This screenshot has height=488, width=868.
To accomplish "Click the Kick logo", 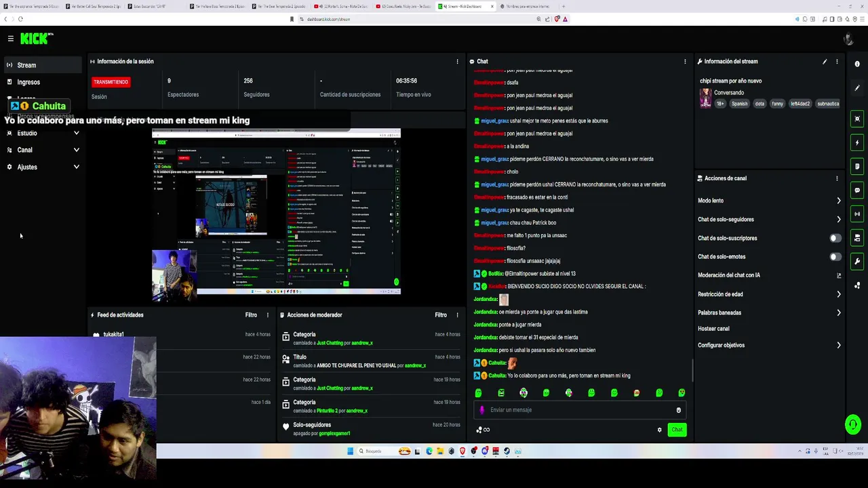I will 37,39.
